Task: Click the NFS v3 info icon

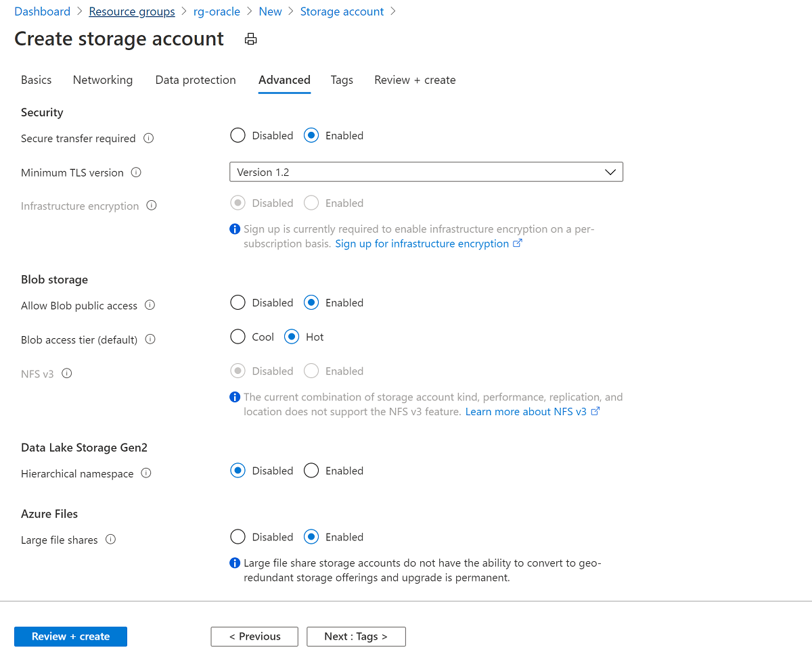Action: 66,373
